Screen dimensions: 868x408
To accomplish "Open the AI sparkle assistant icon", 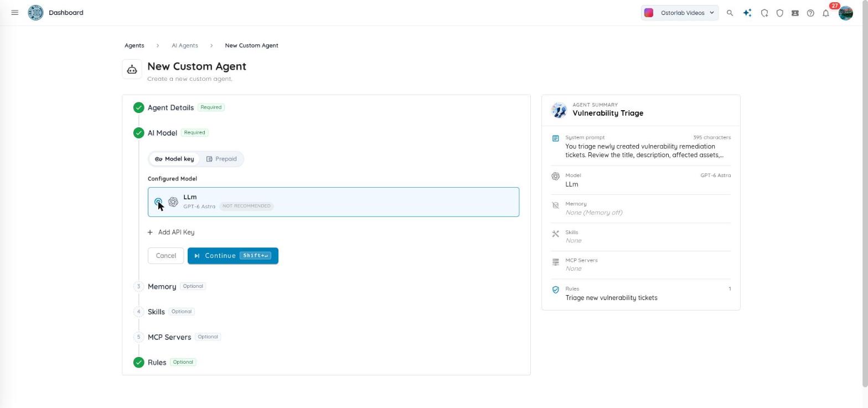I will (x=747, y=13).
